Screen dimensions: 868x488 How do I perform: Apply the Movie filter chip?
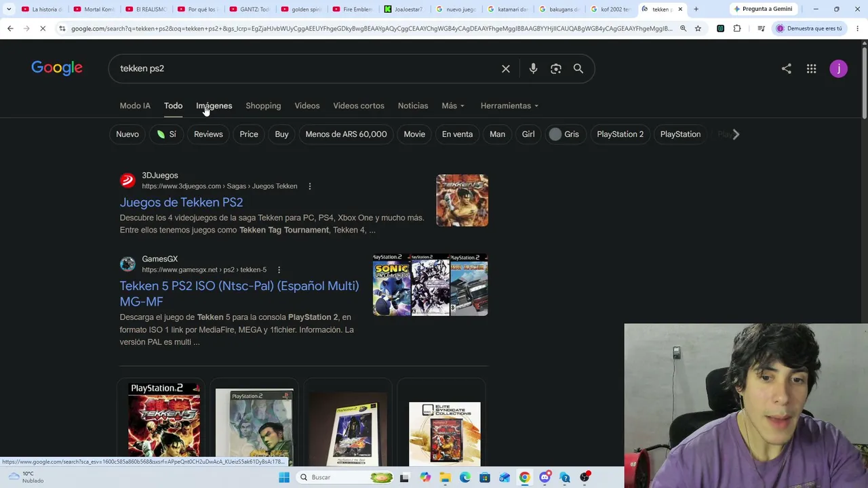414,134
